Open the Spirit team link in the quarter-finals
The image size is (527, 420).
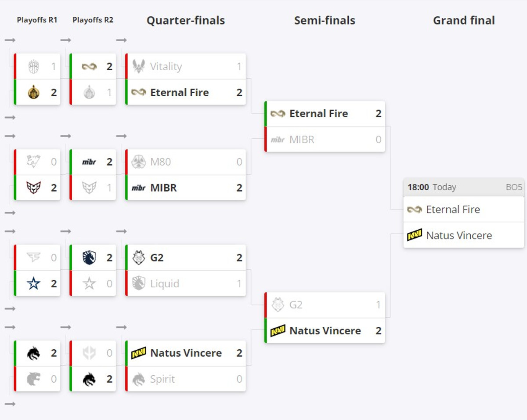162,379
